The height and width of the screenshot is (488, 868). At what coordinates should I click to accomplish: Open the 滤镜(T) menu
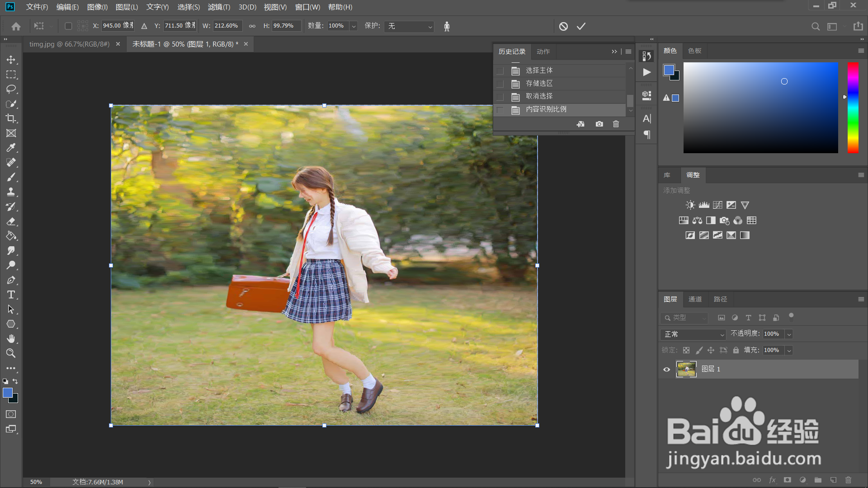[219, 7]
